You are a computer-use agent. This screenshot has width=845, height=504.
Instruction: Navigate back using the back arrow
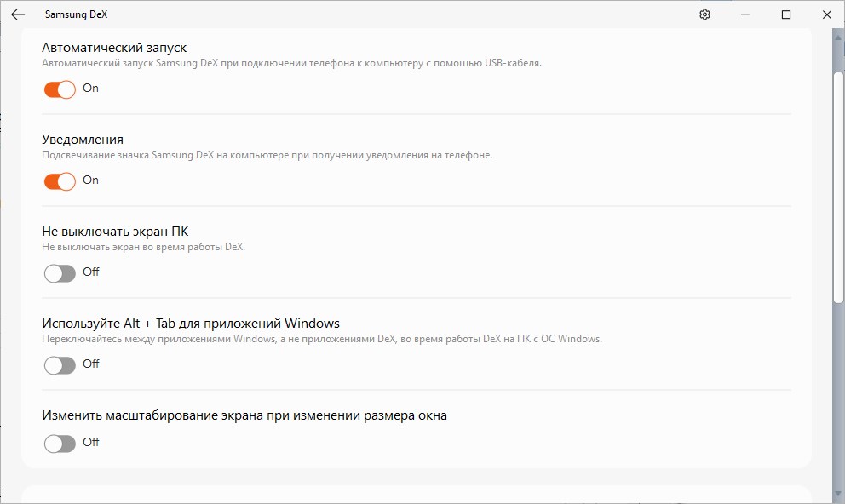point(18,14)
